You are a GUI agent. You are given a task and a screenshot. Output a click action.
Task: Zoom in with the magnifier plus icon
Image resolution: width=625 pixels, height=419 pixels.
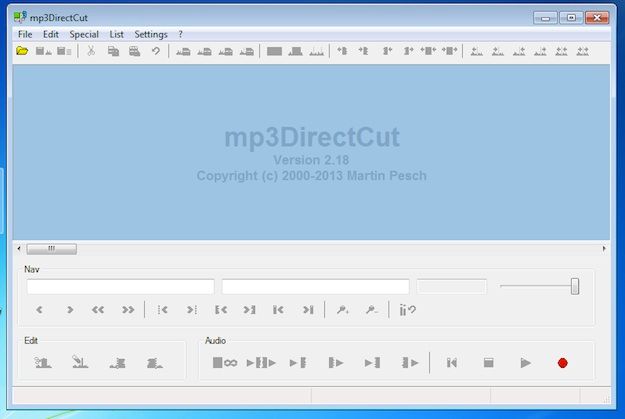coord(342,310)
